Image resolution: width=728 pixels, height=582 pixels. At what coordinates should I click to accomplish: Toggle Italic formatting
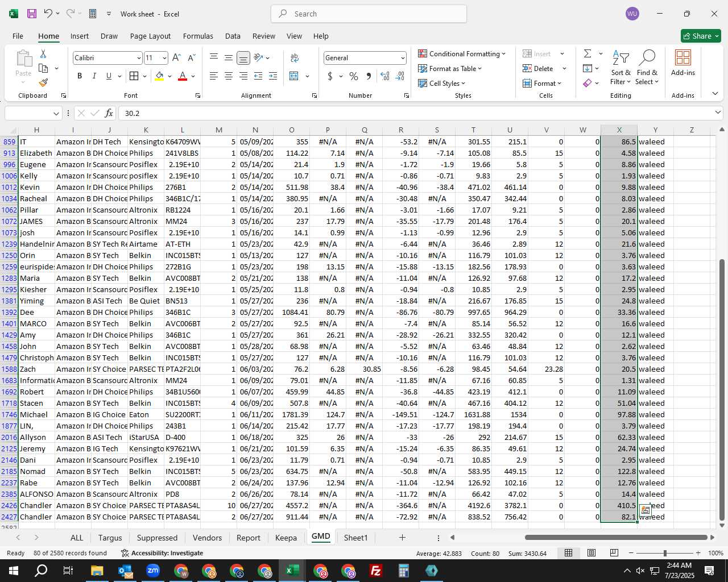coord(94,76)
